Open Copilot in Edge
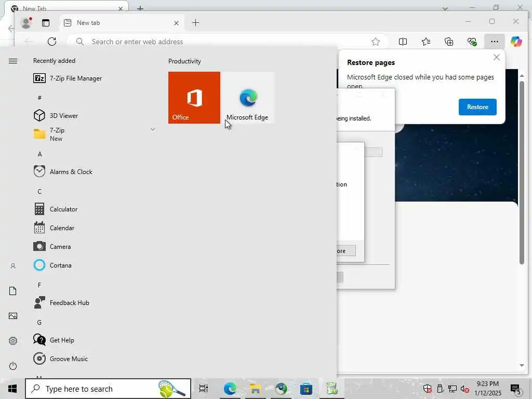Screen dimensions: 532x399 pyautogui.click(x=516, y=42)
